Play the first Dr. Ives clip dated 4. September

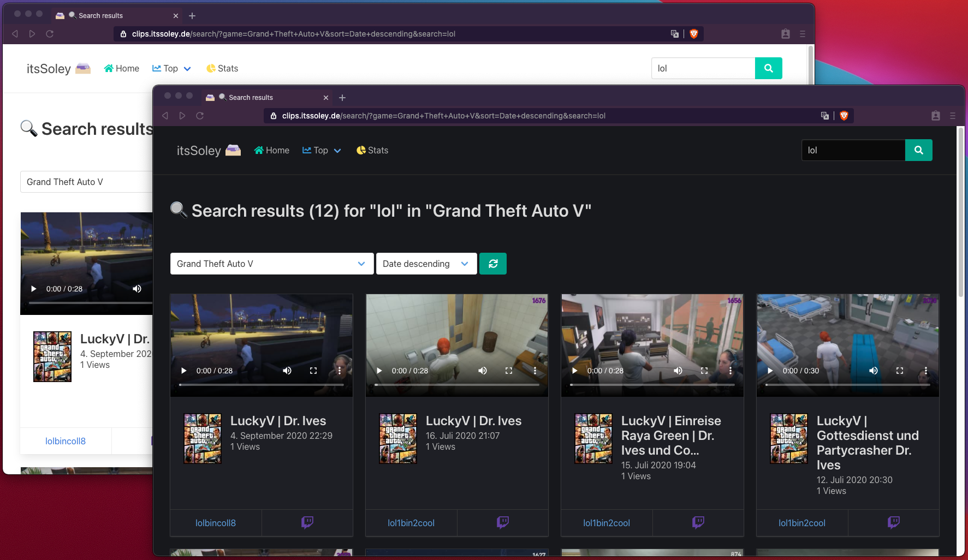[184, 371]
